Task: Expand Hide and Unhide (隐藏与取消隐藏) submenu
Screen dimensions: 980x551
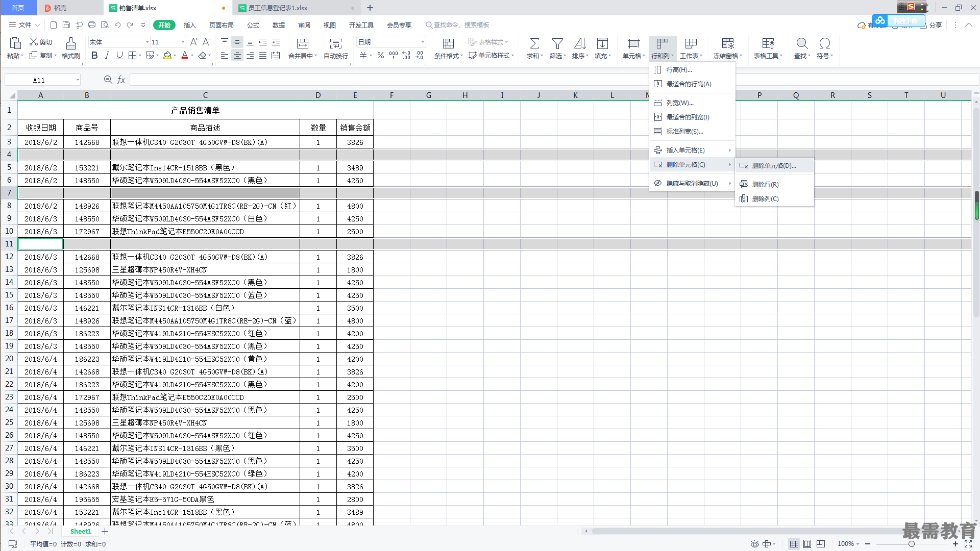Action: (x=692, y=183)
